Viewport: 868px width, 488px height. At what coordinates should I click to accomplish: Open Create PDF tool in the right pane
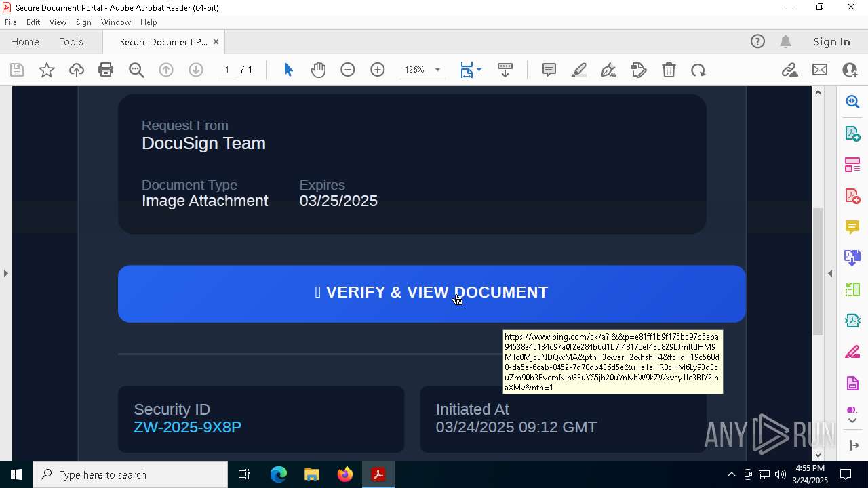pos(852,195)
